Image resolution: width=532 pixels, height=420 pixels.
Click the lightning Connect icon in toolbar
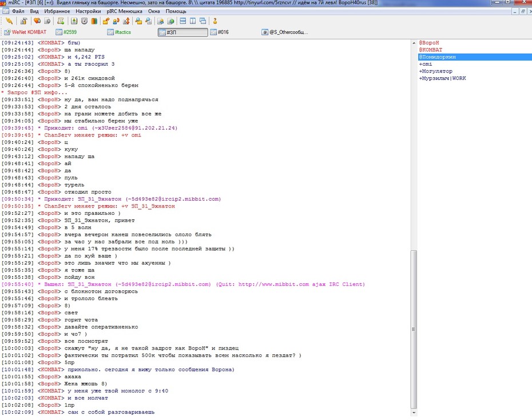point(9,21)
